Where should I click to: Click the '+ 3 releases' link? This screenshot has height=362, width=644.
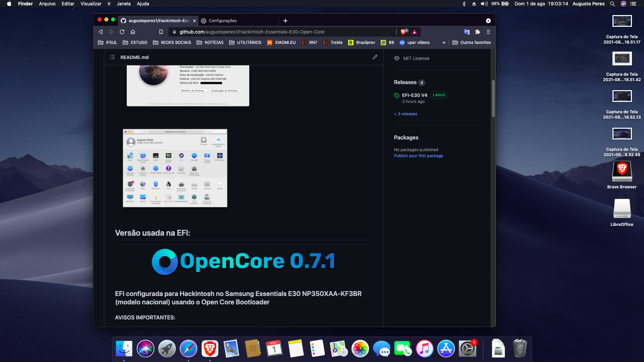(406, 114)
